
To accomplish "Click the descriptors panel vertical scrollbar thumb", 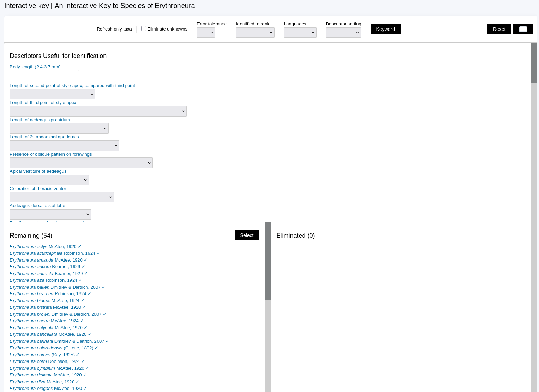I will pyautogui.click(x=534, y=63).
